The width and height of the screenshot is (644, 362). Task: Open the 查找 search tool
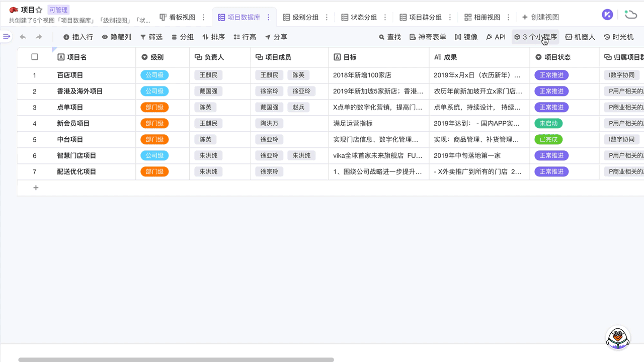(x=389, y=37)
